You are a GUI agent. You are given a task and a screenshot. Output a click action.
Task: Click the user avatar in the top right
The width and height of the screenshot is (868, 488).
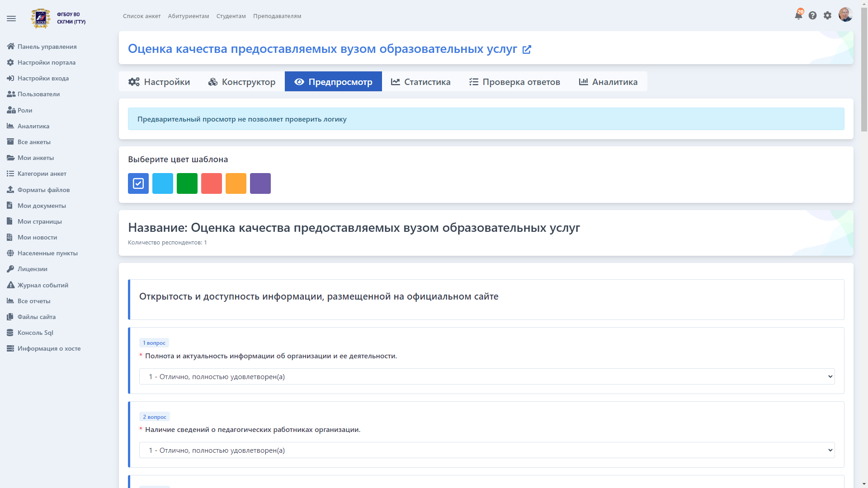[845, 14]
